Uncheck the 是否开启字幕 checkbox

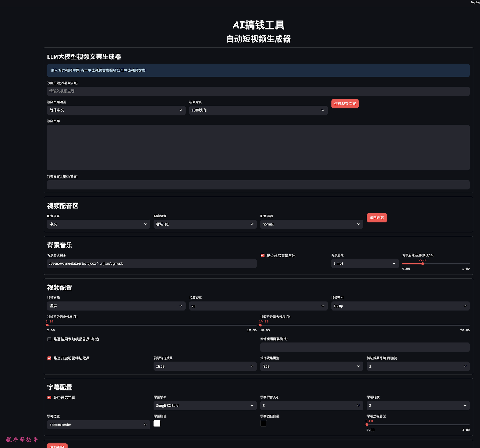pos(49,398)
